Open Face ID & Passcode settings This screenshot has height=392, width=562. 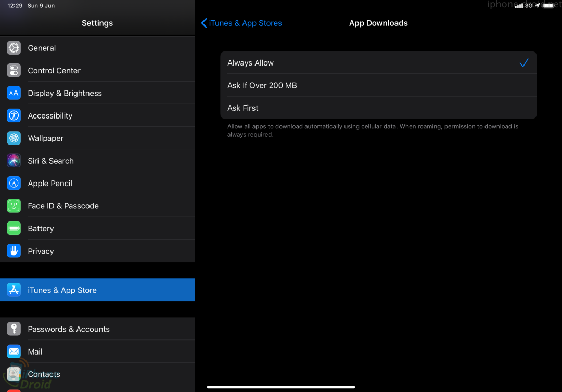97,206
